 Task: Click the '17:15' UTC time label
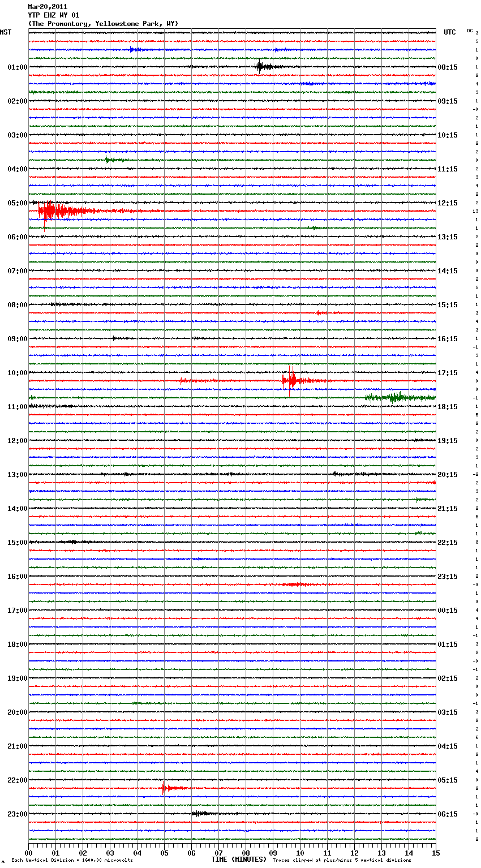click(448, 372)
